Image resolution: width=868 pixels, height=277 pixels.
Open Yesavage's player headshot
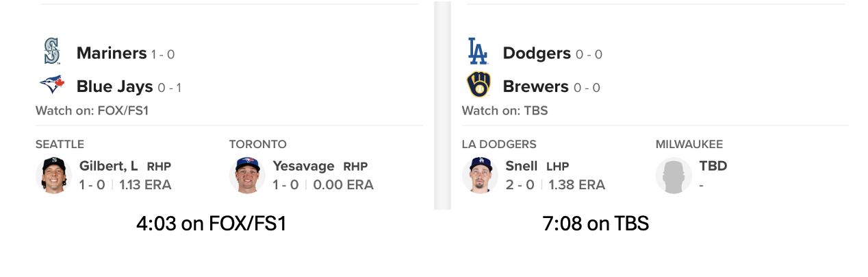pyautogui.click(x=247, y=175)
